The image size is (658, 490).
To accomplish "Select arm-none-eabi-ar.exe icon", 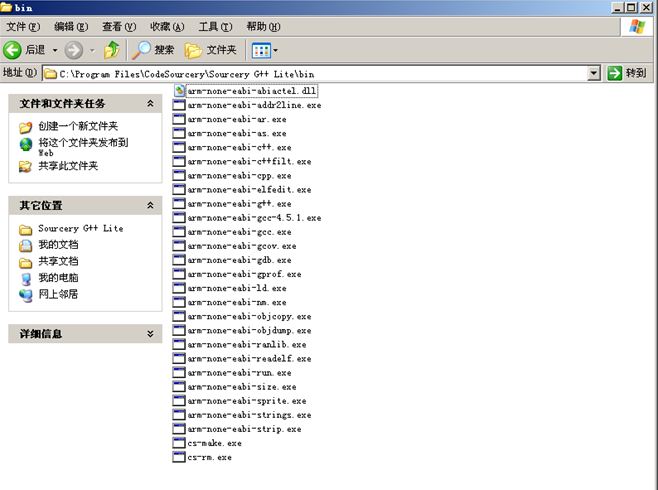I will pyautogui.click(x=179, y=119).
